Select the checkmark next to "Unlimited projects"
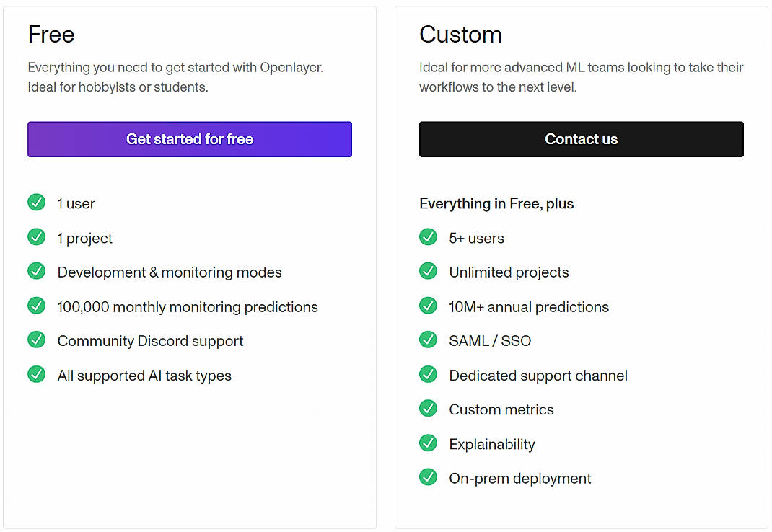This screenshot has width=772, height=532. point(428,271)
